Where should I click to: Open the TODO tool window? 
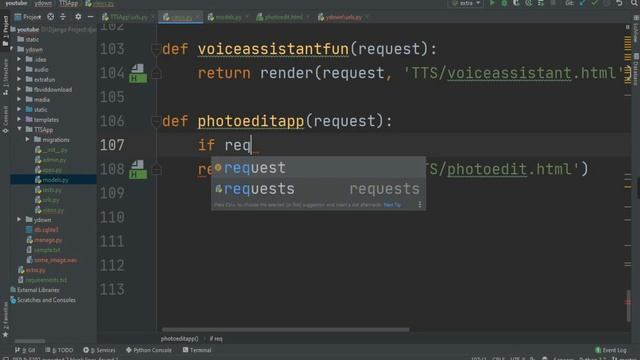click(60, 350)
